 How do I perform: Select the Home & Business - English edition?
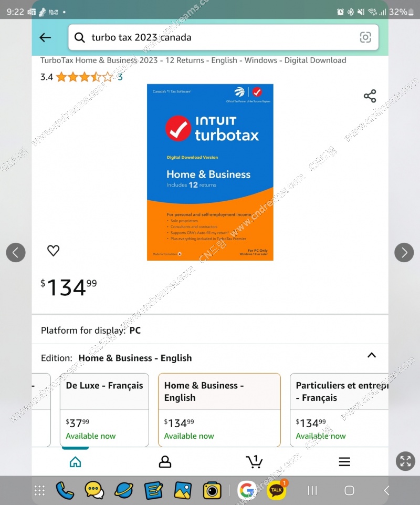click(x=219, y=410)
